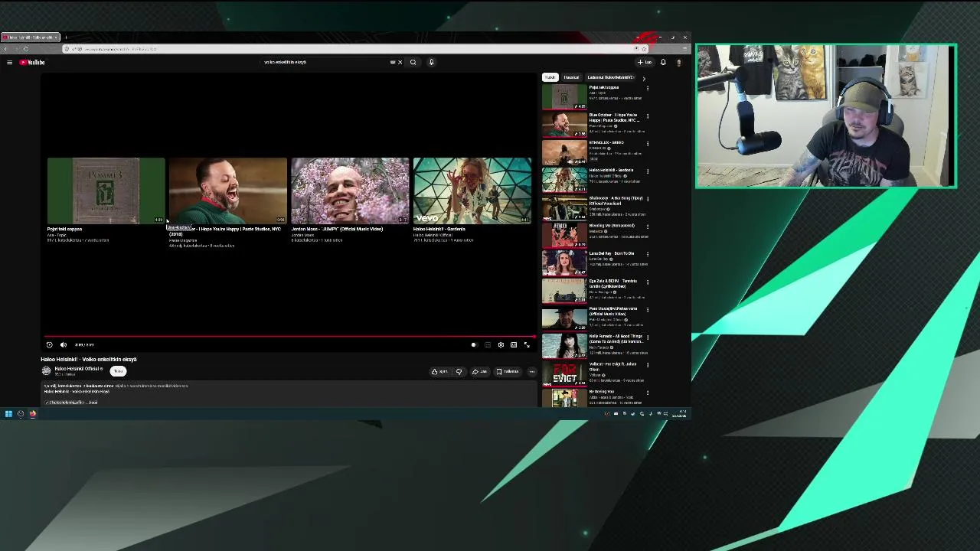Switch to theater mode
This screenshot has height=551, width=980.
(x=514, y=345)
